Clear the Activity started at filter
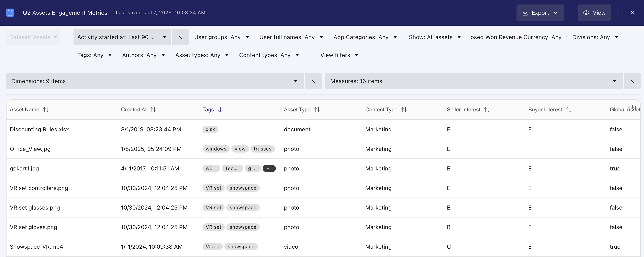Screen dimensions: 644x257 click(x=180, y=37)
